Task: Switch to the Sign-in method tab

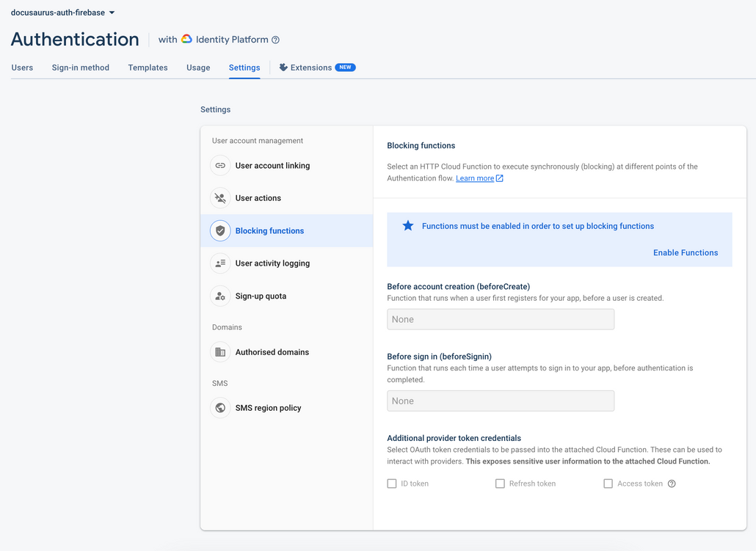Action: point(80,67)
